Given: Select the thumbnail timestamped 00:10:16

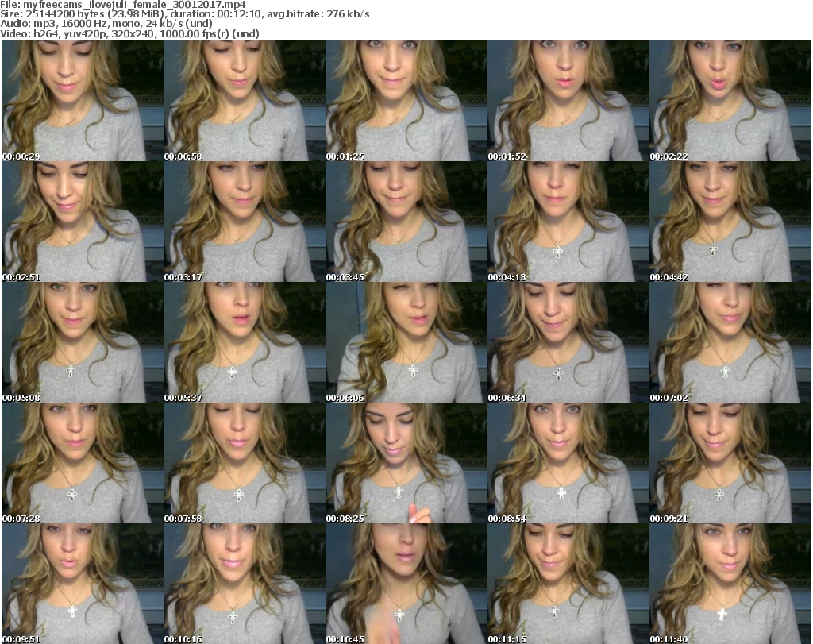Looking at the screenshot, I should coord(245,584).
